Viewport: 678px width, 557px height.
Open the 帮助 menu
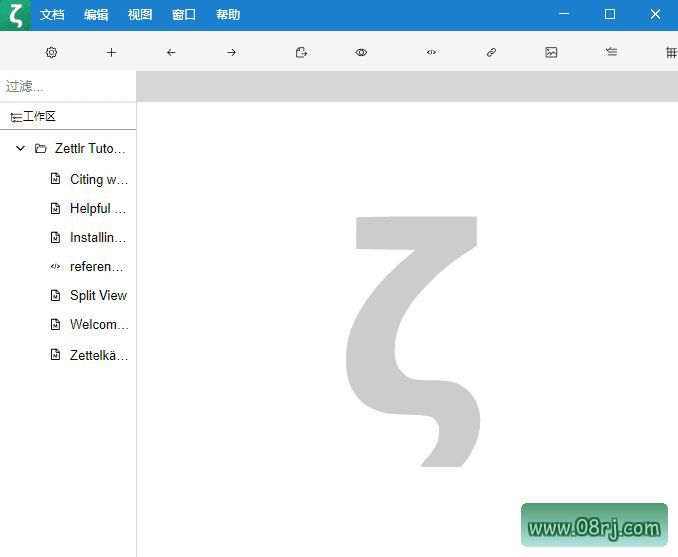228,15
